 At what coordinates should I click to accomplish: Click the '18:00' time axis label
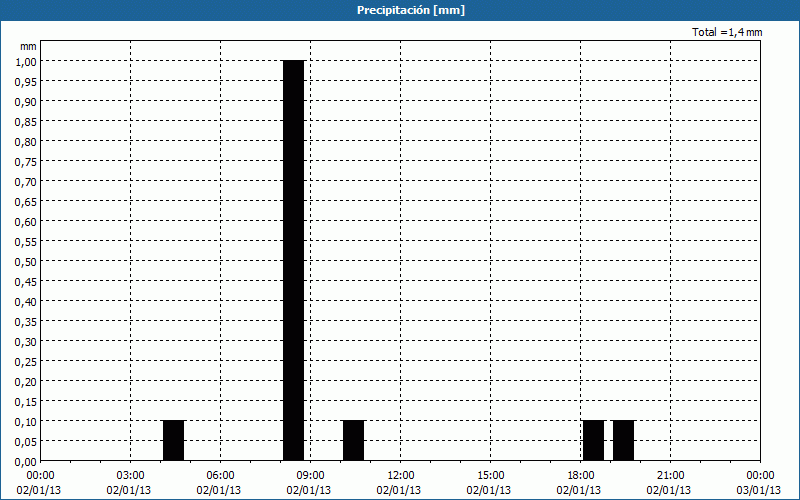click(x=580, y=476)
